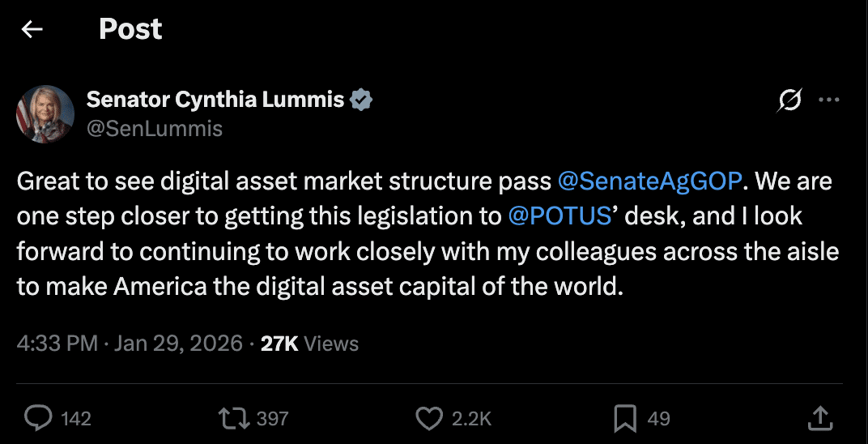
Task: Click the repost arrows icon
Action: click(233, 418)
